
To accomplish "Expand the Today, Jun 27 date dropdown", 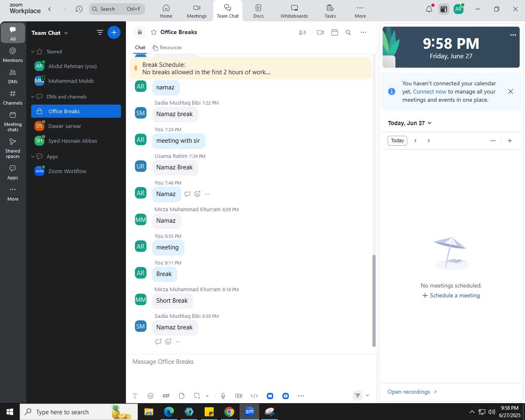I will (410, 123).
